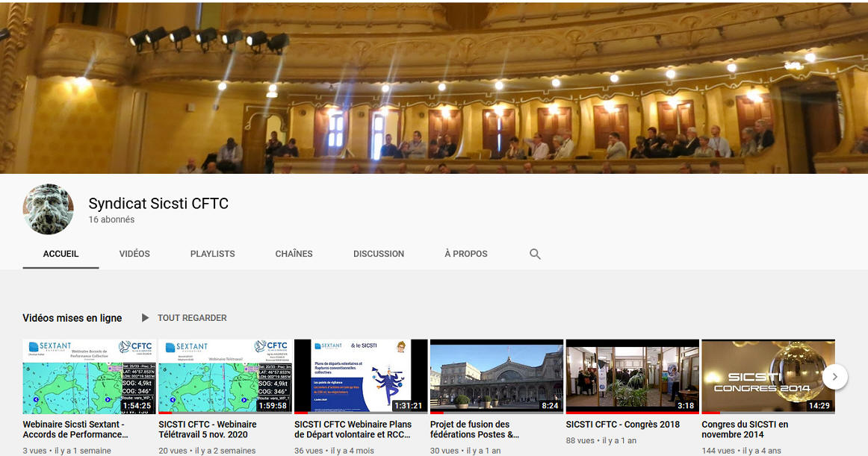Open Congres du SICSTI en novembre 2014 title
The image size is (868, 456).
pos(745,429)
